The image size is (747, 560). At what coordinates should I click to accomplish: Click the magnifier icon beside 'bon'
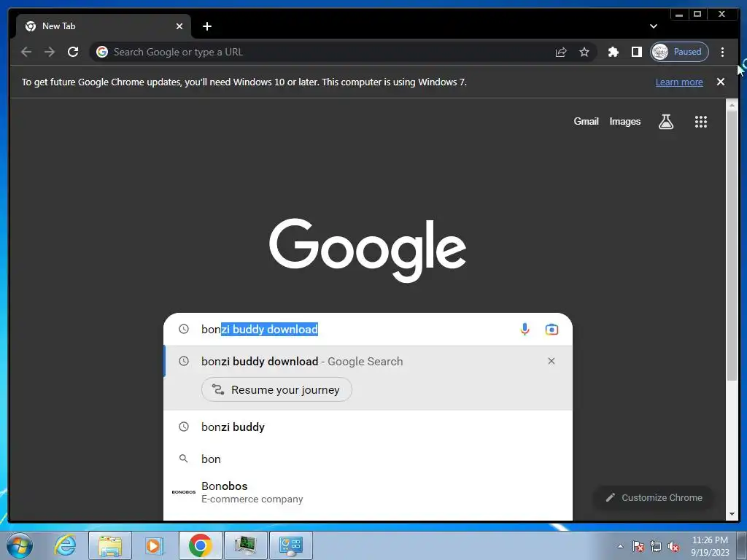(x=183, y=459)
